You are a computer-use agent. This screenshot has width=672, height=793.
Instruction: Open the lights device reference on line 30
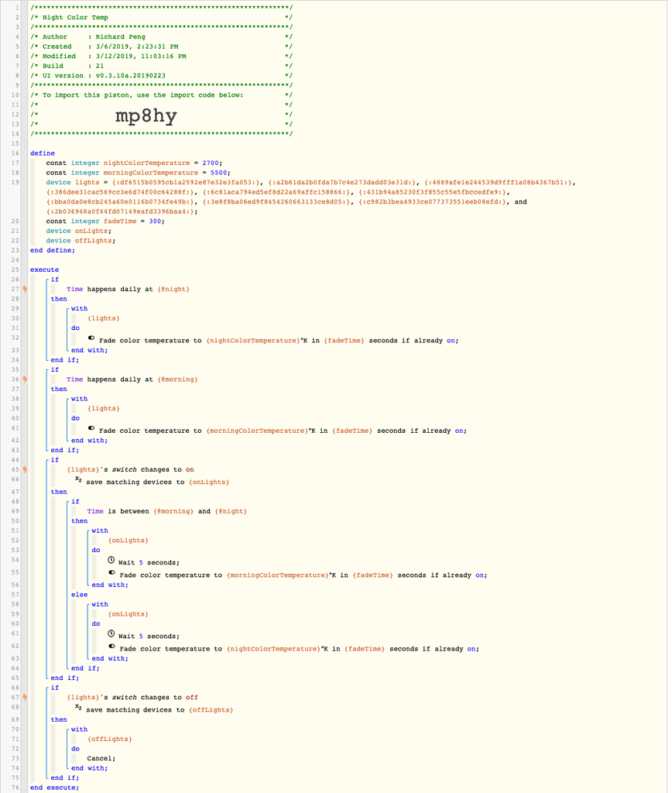(103, 318)
